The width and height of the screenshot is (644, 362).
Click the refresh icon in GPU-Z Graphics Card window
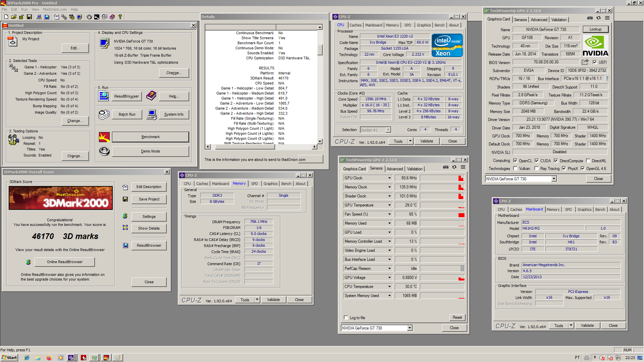pos(598,18)
